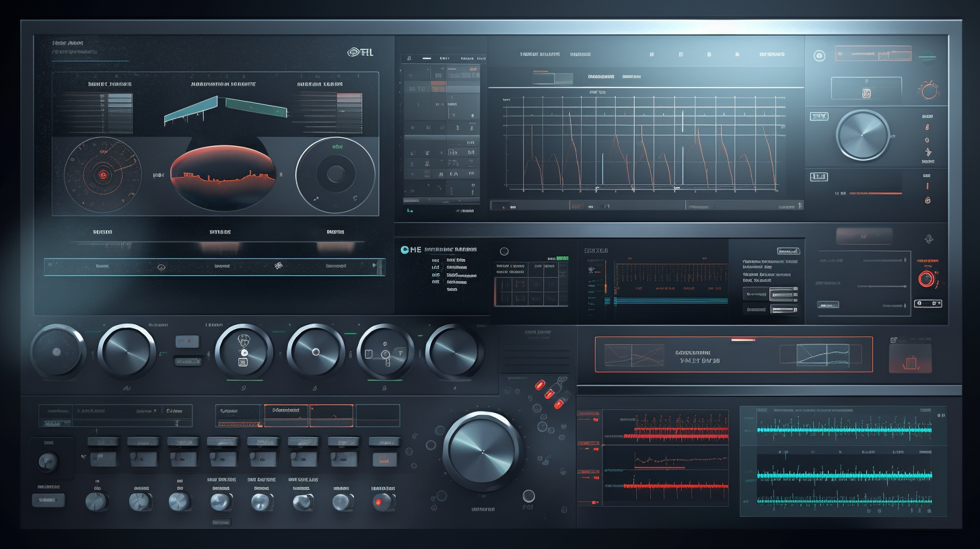Click the eye-shaped logo icon atop the left screen
Screen dimensions: 980x549
[x=353, y=52]
